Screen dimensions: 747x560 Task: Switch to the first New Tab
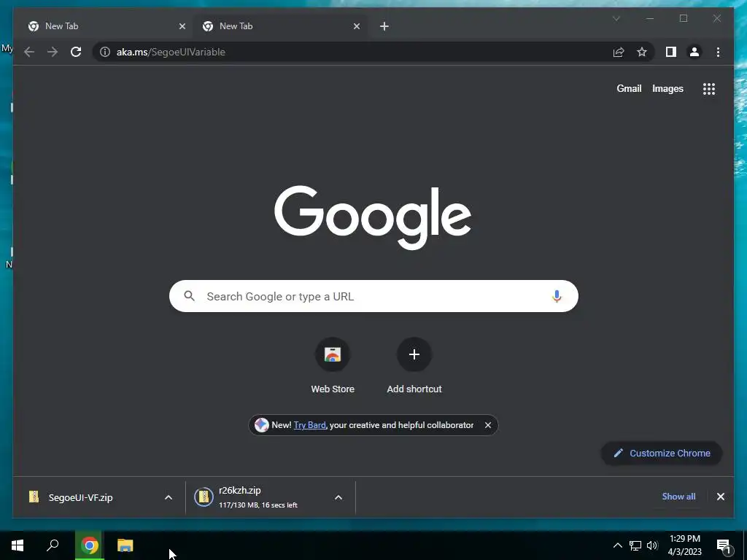105,26
